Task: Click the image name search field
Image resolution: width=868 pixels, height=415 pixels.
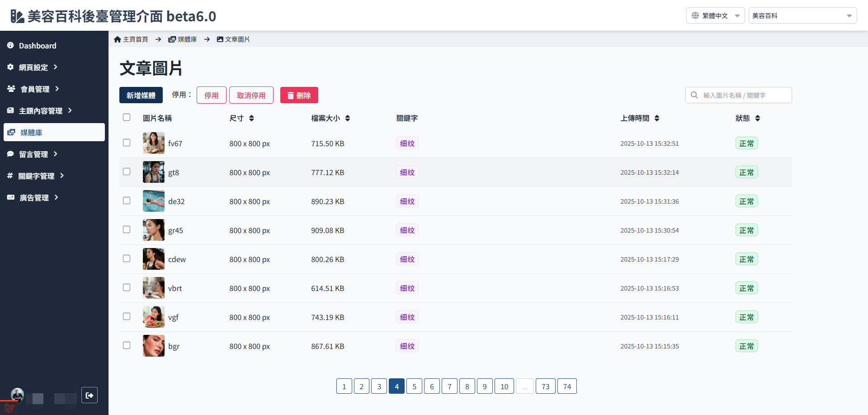Action: pos(739,95)
